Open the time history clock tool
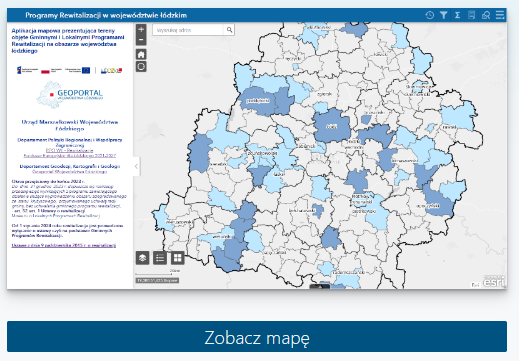Screen dimensions: 519x361 pos(430,15)
